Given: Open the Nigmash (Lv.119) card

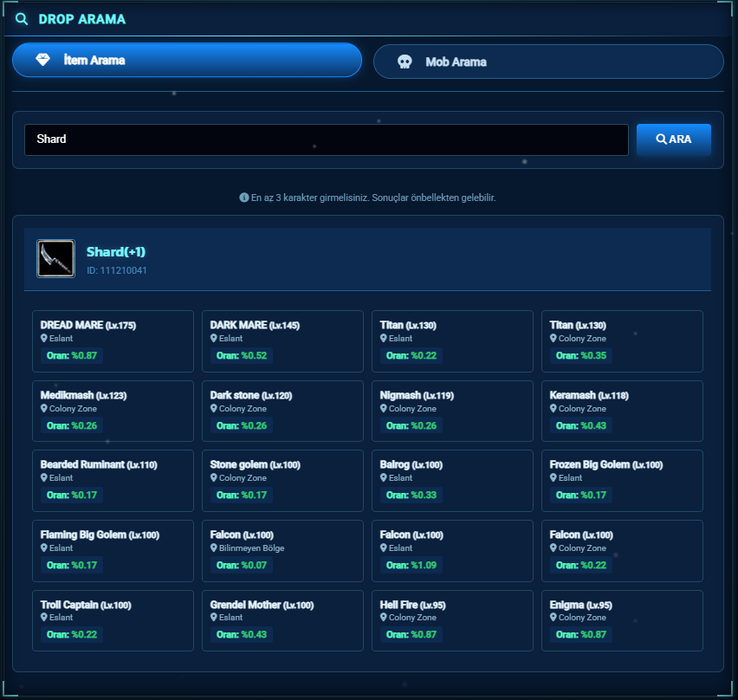Looking at the screenshot, I should point(452,411).
